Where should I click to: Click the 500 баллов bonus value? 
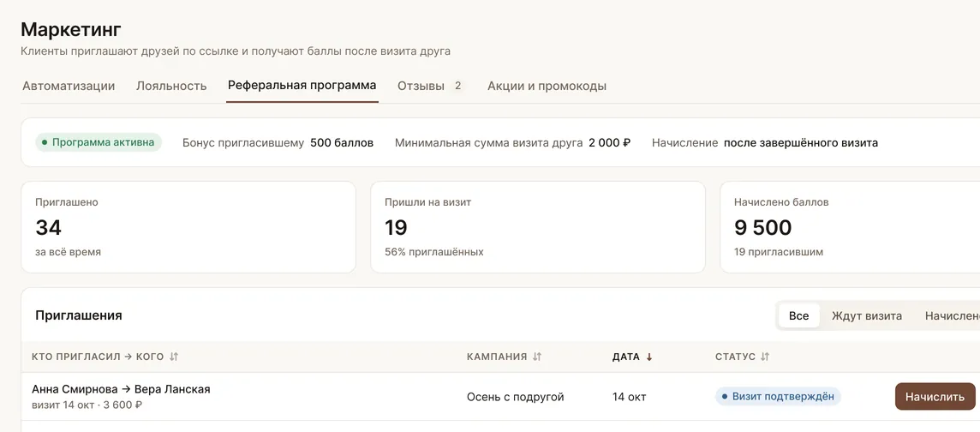coord(342,142)
